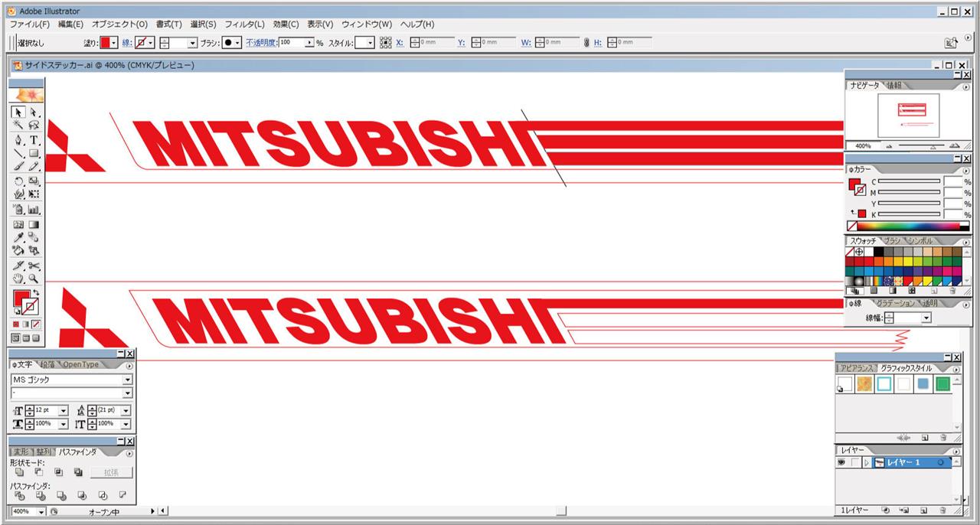This screenshot has width=980, height=525.
Task: Apply the Subtract from shape area mode
Action: point(39,472)
